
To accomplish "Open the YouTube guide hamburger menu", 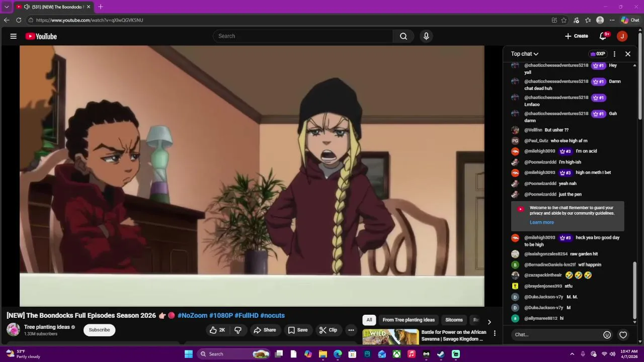I will pyautogui.click(x=14, y=36).
